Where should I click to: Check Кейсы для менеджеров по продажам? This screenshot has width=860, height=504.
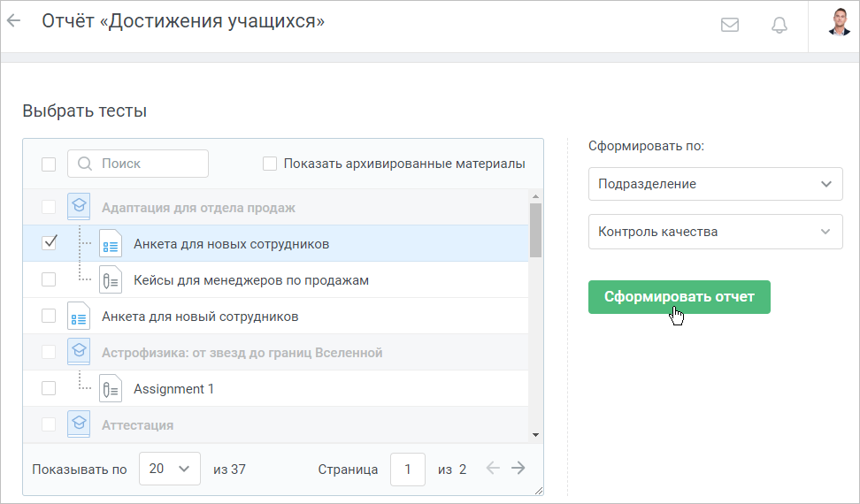coord(49,279)
